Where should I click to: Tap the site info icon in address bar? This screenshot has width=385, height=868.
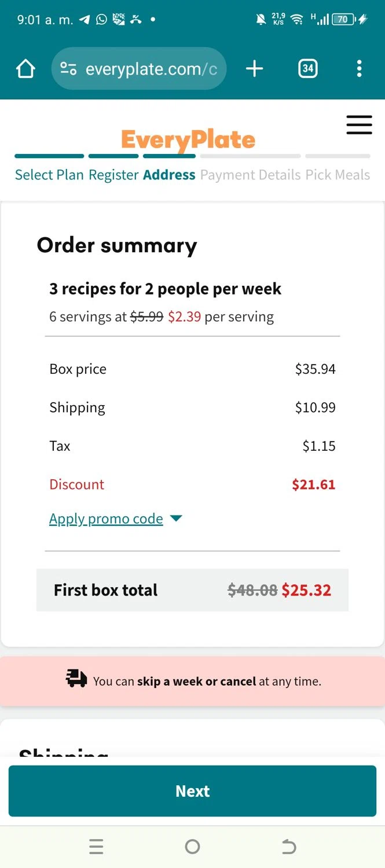point(68,69)
